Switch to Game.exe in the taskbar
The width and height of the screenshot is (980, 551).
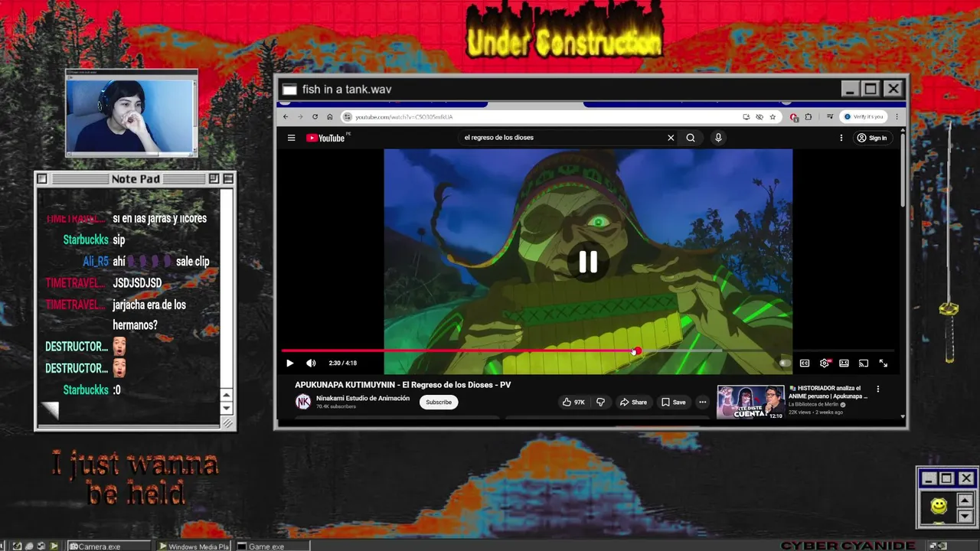click(273, 546)
